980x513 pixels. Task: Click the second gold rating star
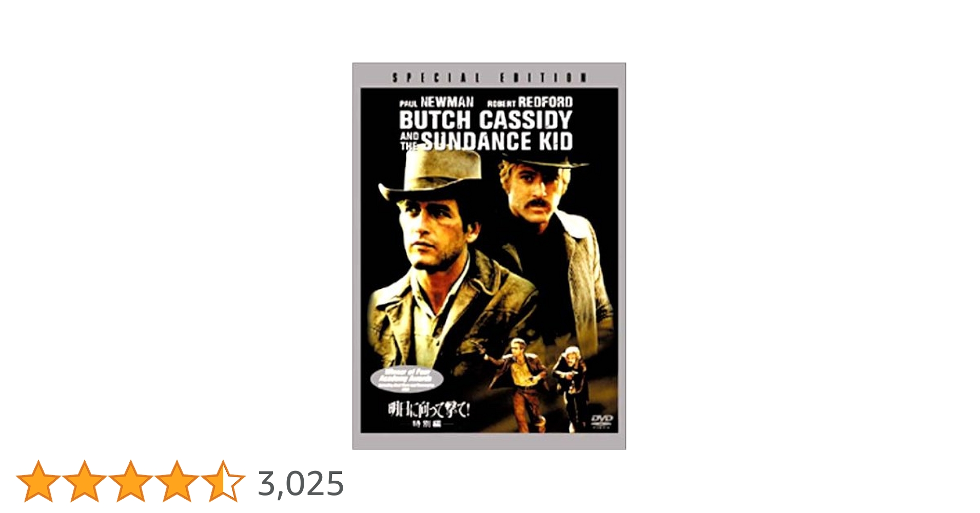(85, 481)
